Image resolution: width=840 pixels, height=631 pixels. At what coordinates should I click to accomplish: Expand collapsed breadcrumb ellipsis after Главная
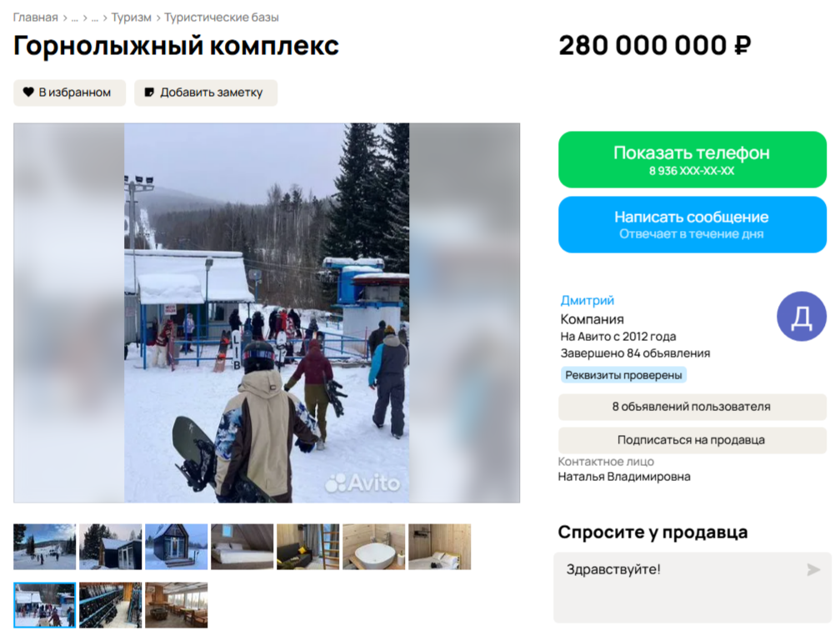point(74,18)
